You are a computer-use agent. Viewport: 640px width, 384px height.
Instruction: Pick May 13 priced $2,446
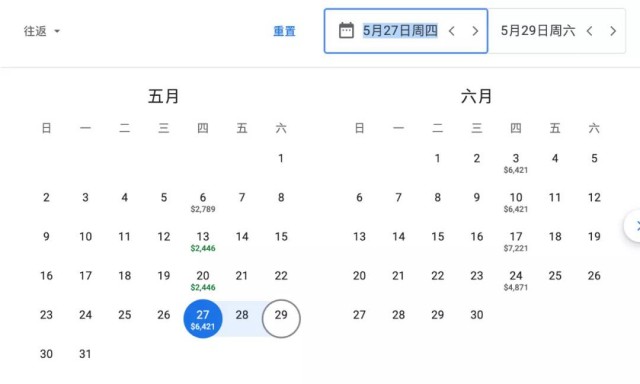click(203, 241)
